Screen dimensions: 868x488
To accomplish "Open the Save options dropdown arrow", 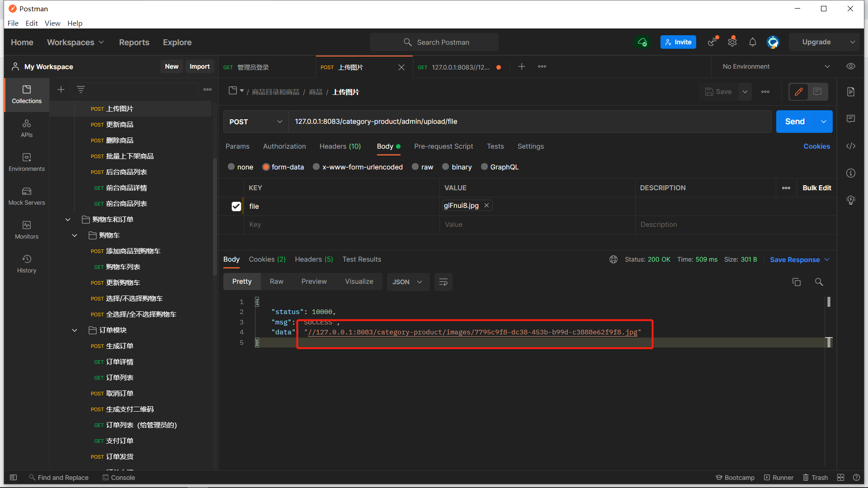I will tap(745, 92).
